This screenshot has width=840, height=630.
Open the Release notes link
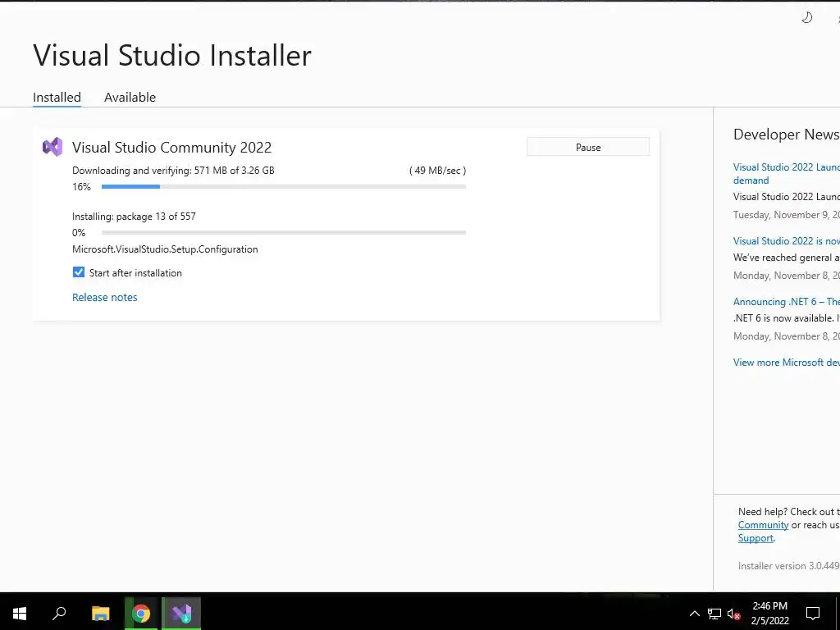point(105,297)
